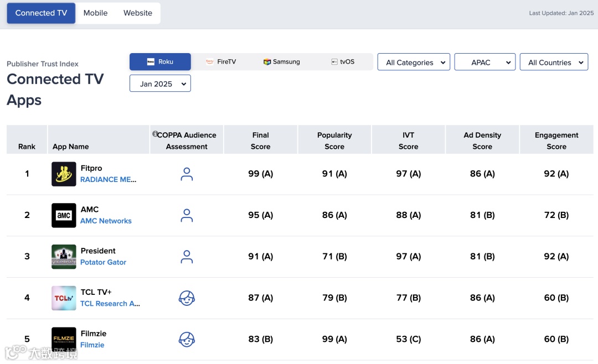The height and width of the screenshot is (364, 598).
Task: Click the Final Score column header
Action: point(260,141)
